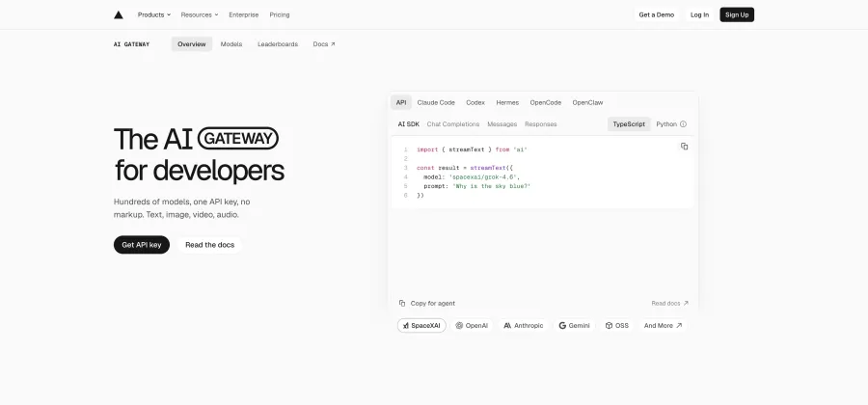Click the Sign Up button

[x=737, y=14]
